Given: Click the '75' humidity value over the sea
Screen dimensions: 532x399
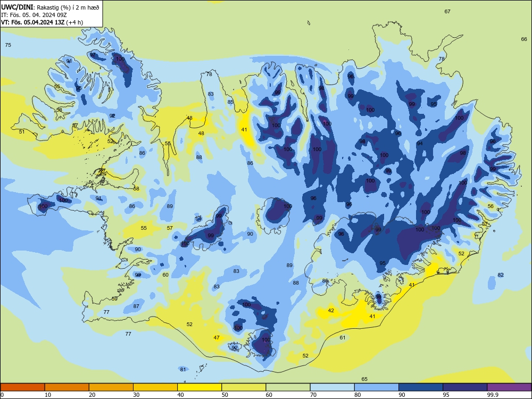Looking at the screenshot, I should (x=8, y=45).
